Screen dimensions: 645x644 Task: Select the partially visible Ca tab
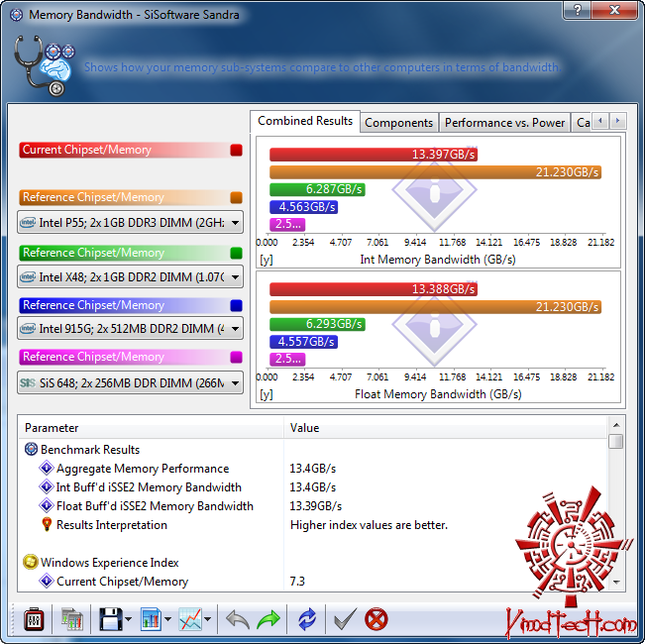[x=582, y=123]
